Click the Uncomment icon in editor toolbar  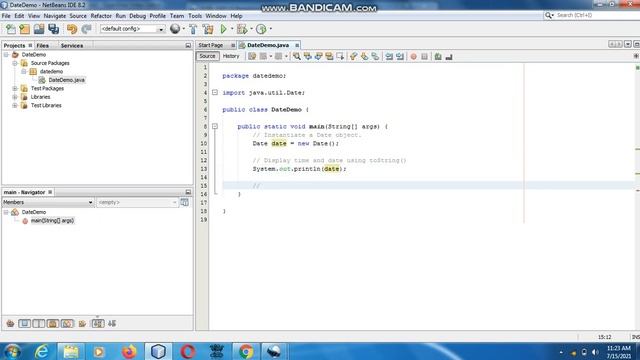click(449, 56)
